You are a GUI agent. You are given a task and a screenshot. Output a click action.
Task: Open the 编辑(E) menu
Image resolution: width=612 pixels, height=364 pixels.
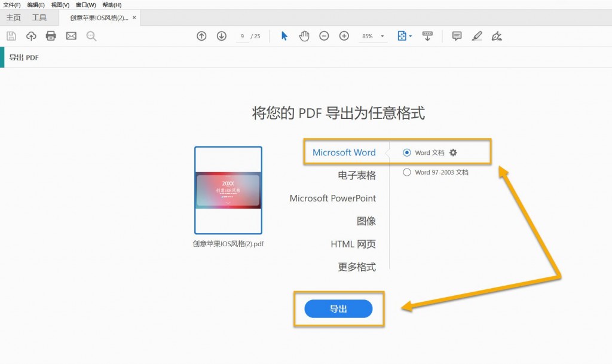tap(36, 5)
